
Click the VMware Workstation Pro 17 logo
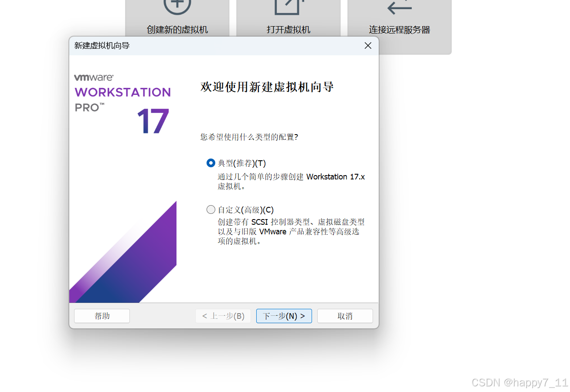(x=122, y=104)
